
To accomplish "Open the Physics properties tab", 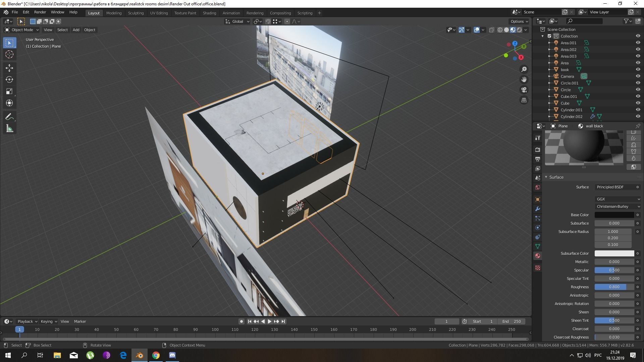I will point(538,228).
